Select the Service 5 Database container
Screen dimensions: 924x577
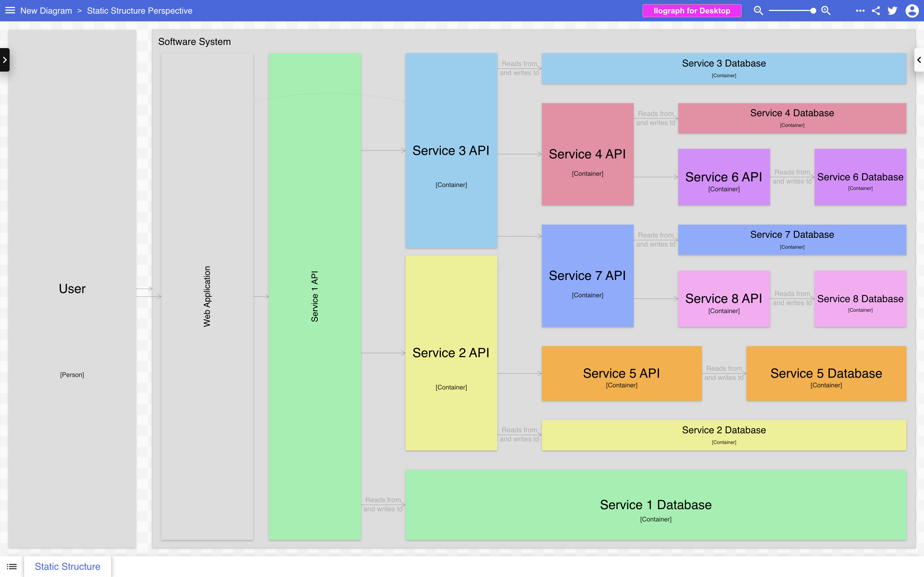(826, 374)
